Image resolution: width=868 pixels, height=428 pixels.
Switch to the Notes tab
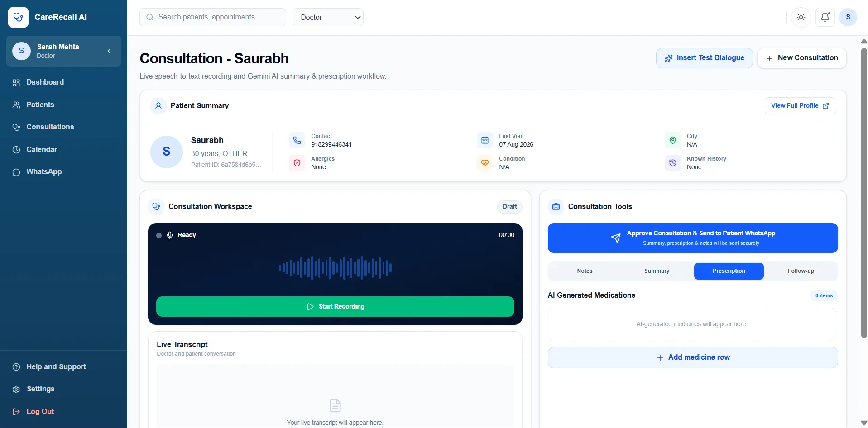pos(585,271)
